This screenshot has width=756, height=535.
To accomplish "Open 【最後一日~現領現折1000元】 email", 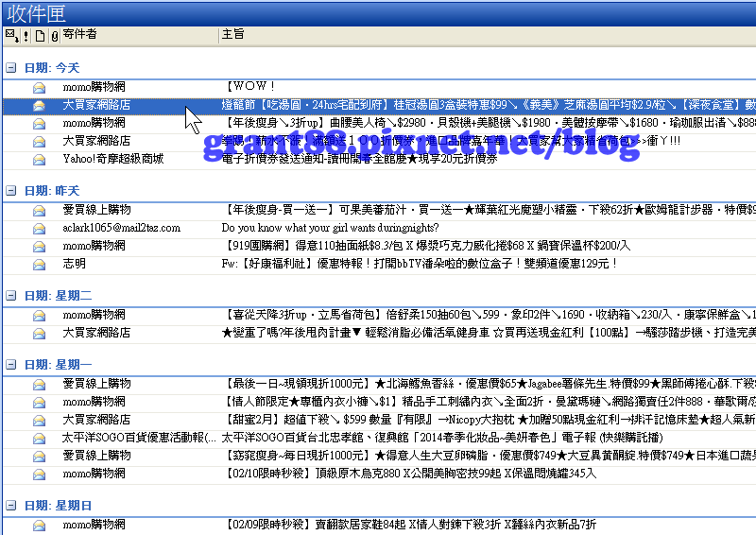I will 379,384.
